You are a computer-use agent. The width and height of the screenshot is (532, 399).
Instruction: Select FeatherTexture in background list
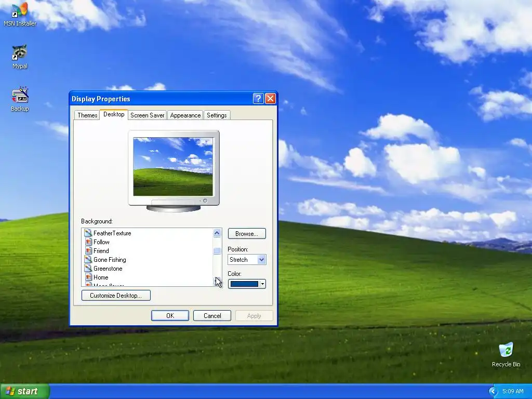pyautogui.click(x=112, y=233)
